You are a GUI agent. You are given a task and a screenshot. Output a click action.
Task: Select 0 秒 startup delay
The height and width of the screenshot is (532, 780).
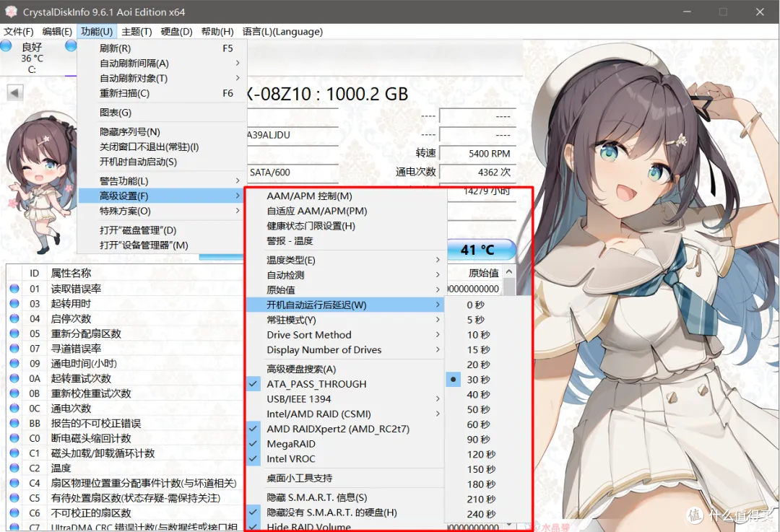[x=488, y=305]
